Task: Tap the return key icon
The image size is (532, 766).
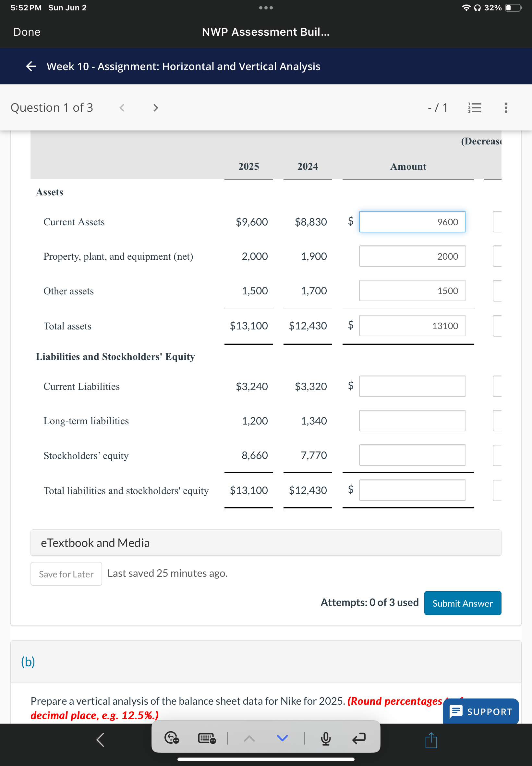Action: (x=359, y=738)
